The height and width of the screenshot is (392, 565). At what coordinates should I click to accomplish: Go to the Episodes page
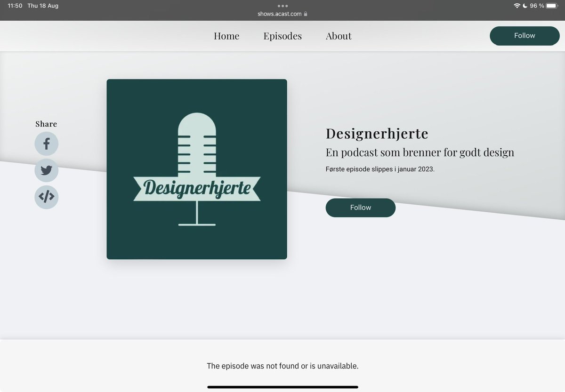[282, 36]
